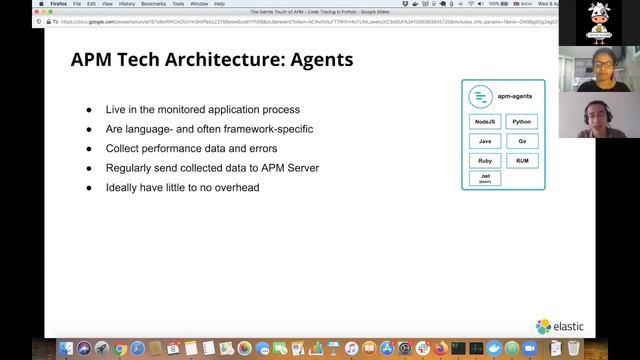Open Slack from the dock
Screen dimensions: 640x360
(423, 349)
